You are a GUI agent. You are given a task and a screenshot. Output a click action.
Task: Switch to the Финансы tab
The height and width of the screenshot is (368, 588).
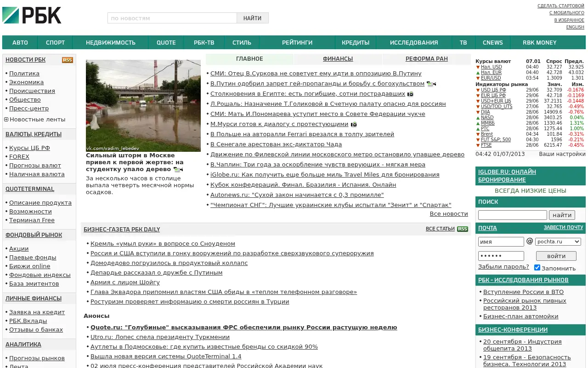(338, 59)
